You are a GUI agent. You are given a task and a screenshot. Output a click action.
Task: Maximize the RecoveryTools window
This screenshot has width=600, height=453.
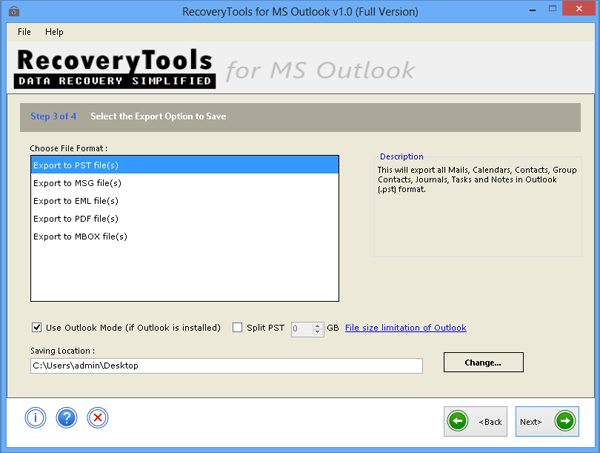tap(552, 9)
